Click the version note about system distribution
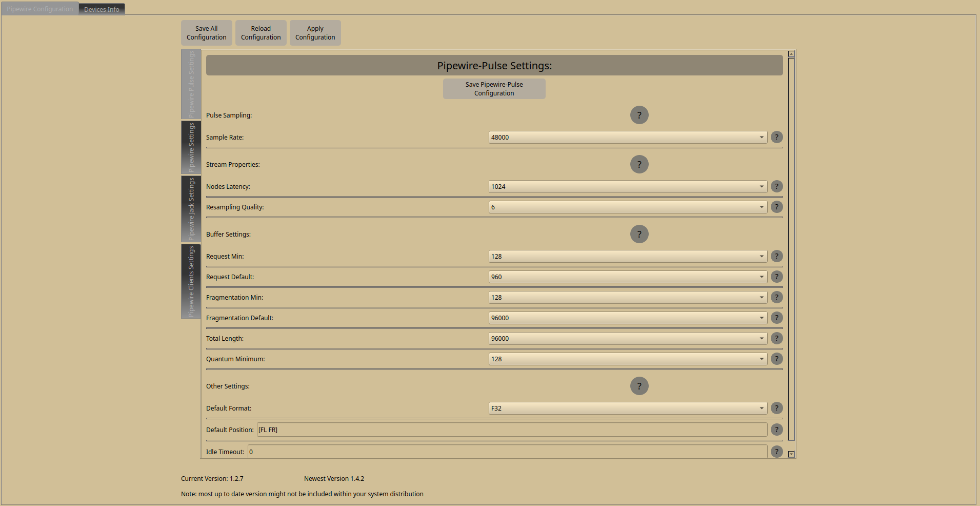This screenshot has width=980, height=506. [x=302, y=494]
